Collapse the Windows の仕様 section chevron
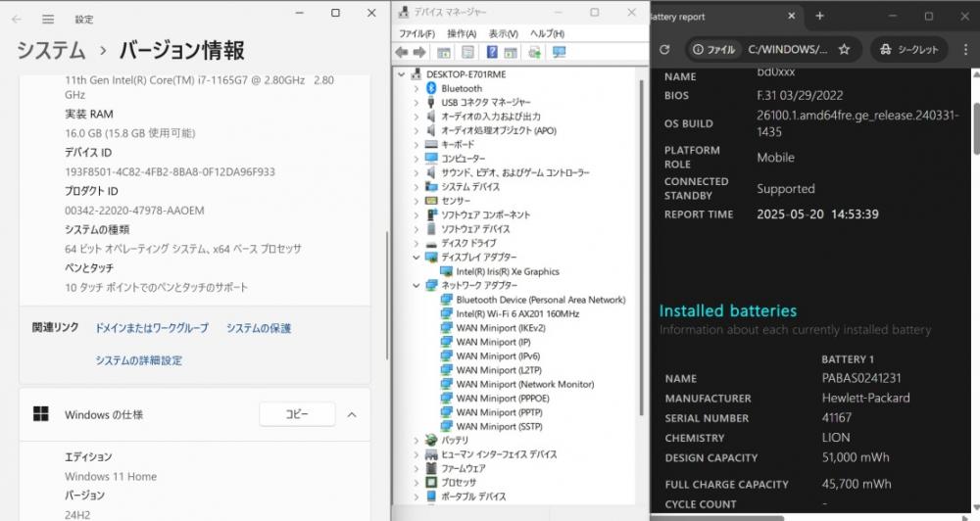Screen dimensions: 980x521 tap(352, 414)
